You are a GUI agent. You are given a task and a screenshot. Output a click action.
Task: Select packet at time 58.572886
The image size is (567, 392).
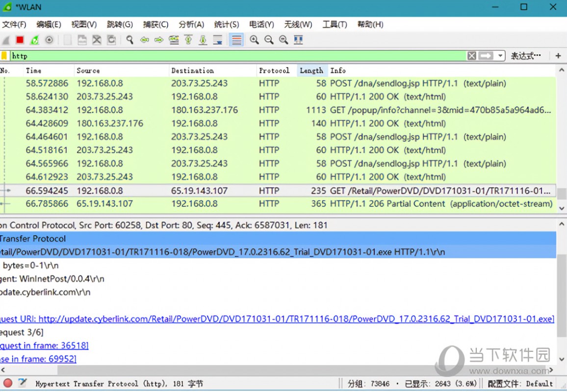tap(278, 83)
